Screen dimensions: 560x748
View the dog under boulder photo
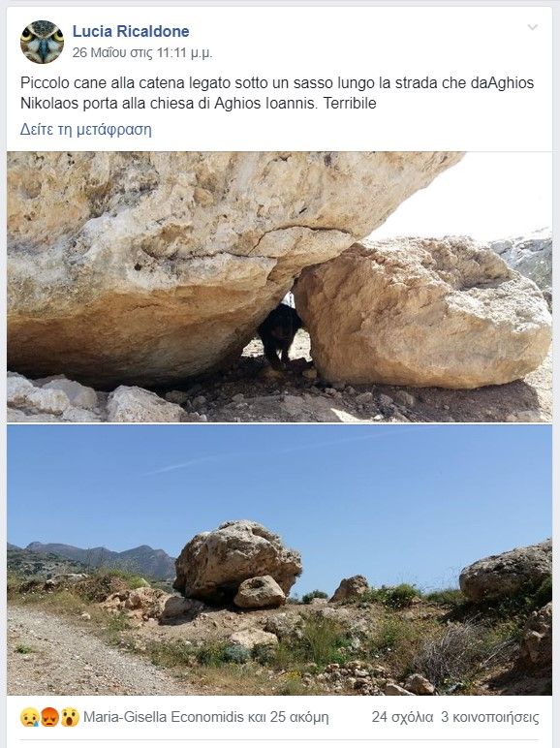(280, 287)
